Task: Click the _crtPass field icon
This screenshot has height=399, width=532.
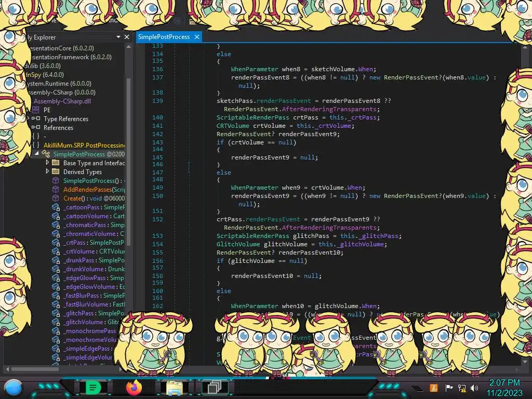Action: pos(56,242)
